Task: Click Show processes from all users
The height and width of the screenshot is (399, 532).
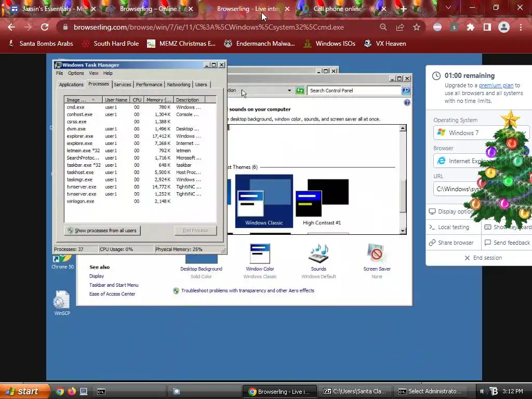Action: coord(102,230)
